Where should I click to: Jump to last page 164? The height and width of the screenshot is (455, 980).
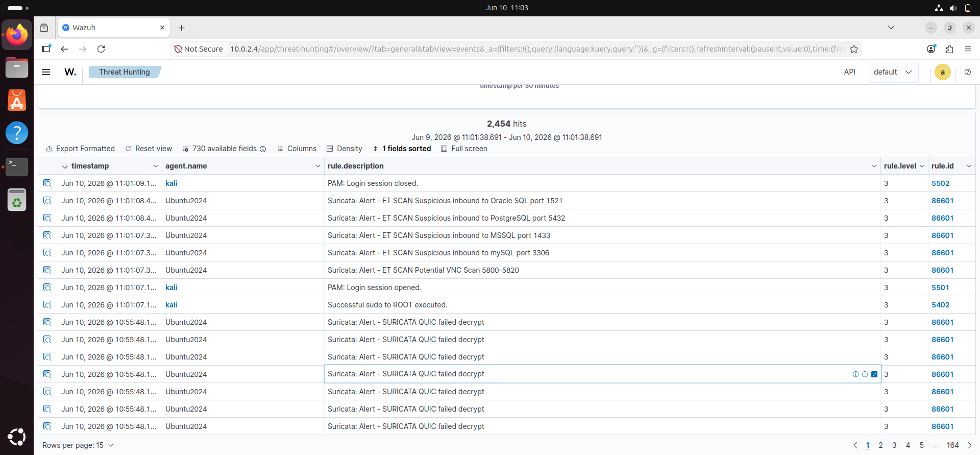coord(953,445)
